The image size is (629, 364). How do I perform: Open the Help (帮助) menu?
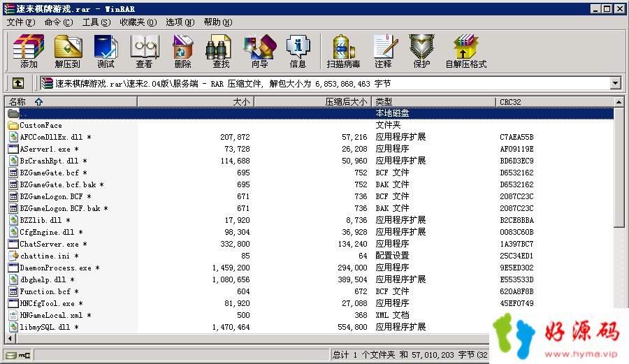point(218,22)
